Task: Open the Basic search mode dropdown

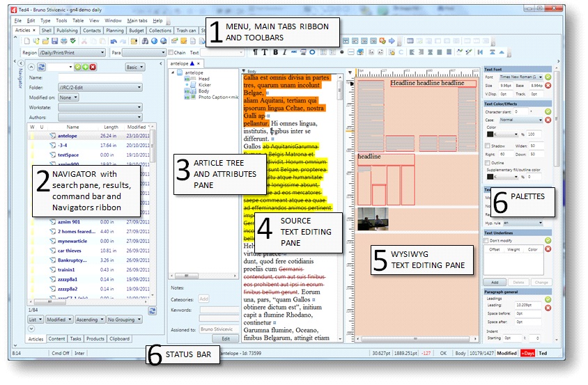Action: 135,67
